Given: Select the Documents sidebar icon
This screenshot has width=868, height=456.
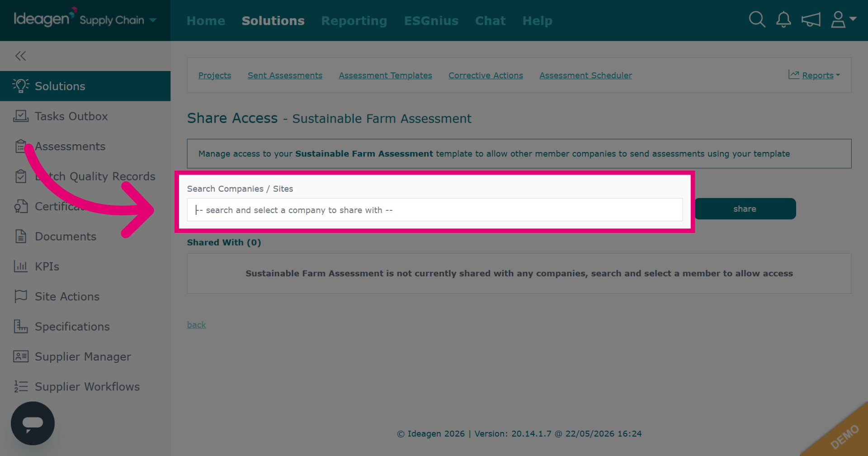Looking at the screenshot, I should [21, 236].
